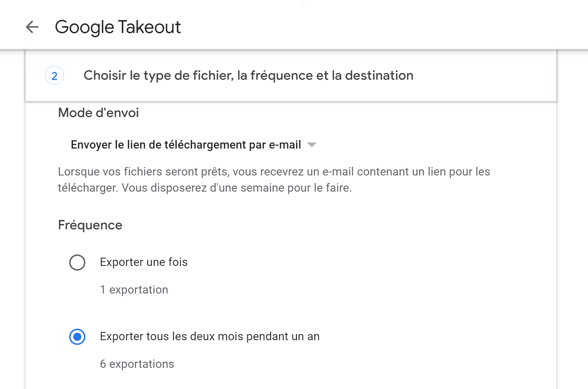Screen dimensions: 588x389
Task: Open the 'Envoyer le lien de téléchargement par e-mail' menu
Action: (186, 145)
